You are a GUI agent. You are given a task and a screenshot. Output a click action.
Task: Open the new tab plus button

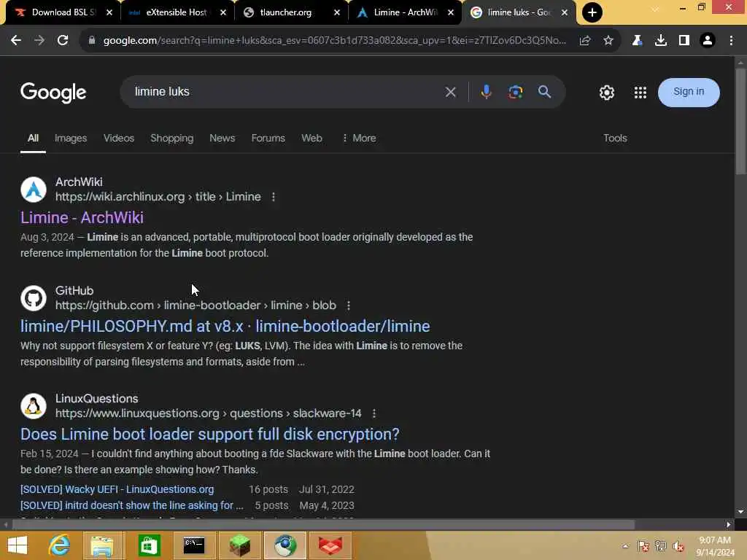[592, 12]
